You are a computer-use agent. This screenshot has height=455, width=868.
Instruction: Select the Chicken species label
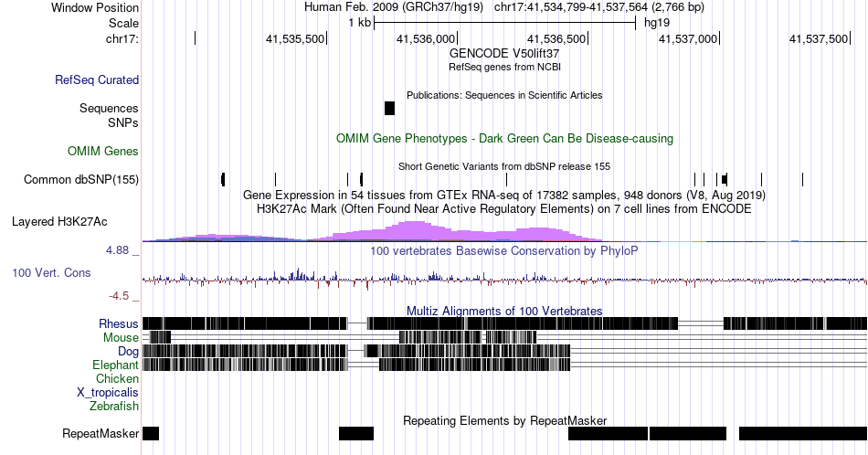[x=117, y=378]
